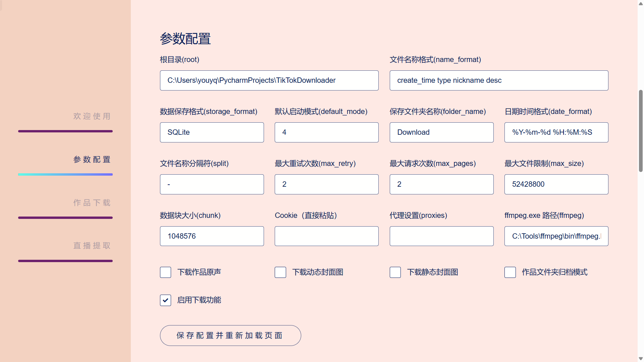
Task: Click the 作品下载 sidebar navigation icon
Action: [x=91, y=202]
